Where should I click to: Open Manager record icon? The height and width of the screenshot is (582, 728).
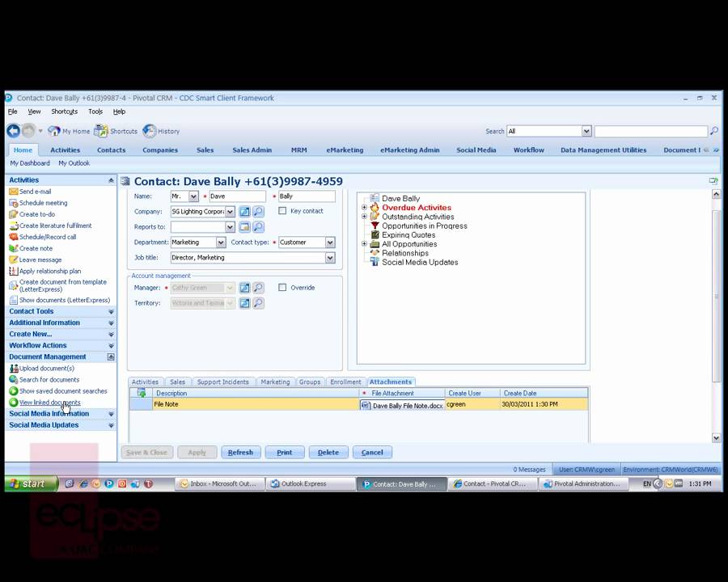[x=244, y=288]
